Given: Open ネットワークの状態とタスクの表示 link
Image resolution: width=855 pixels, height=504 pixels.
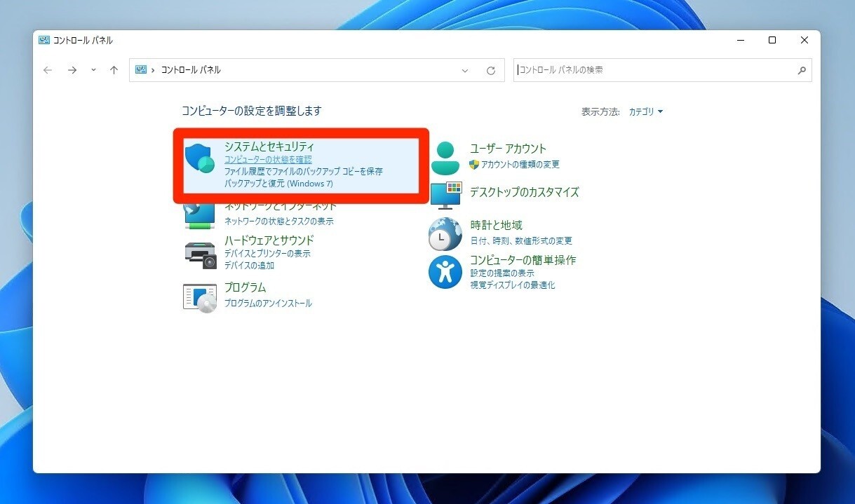Looking at the screenshot, I should (279, 222).
